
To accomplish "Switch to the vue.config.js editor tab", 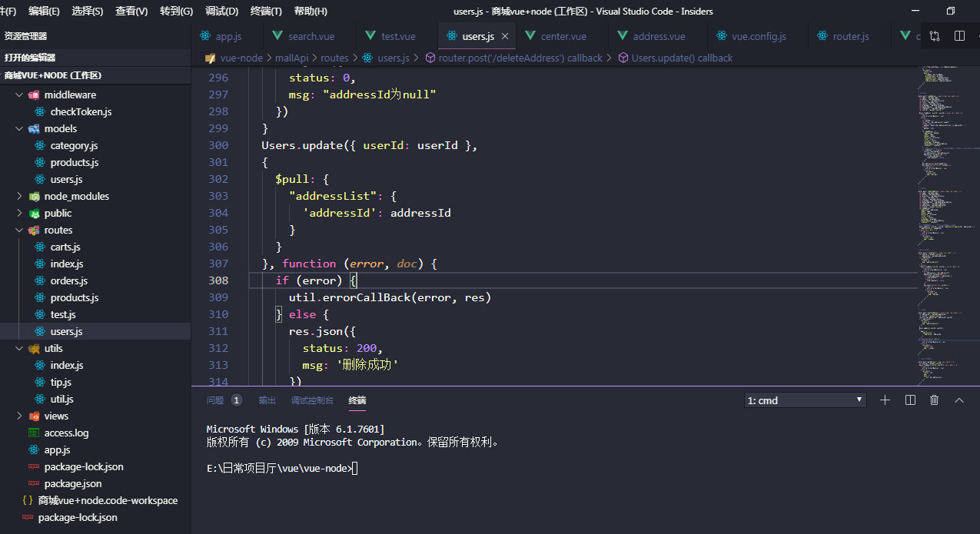I will (758, 36).
